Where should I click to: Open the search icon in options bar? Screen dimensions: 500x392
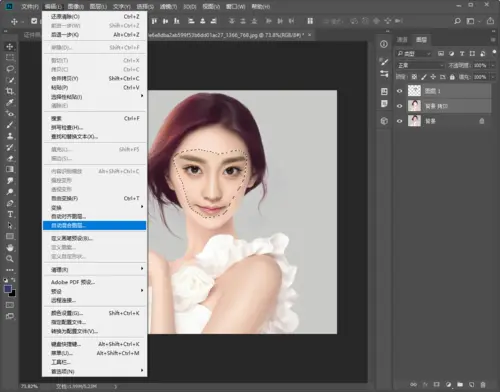point(457,21)
